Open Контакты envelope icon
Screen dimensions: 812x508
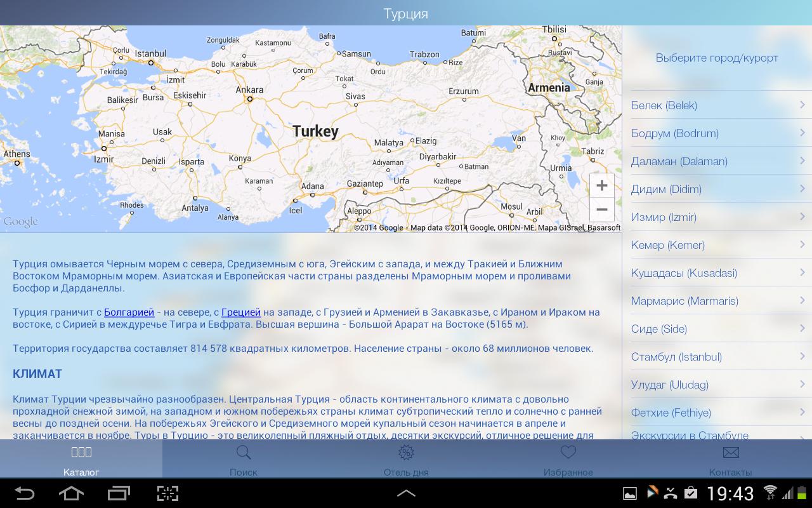[731, 452]
